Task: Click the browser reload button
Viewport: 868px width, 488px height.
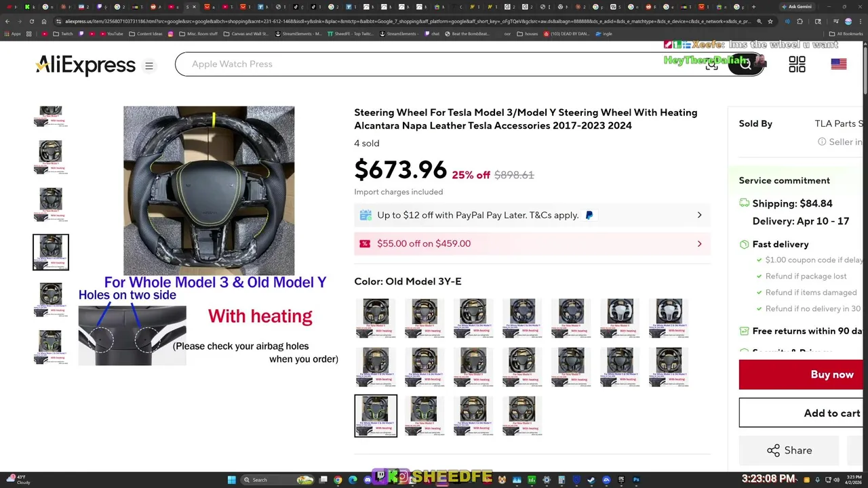Action: coord(31,21)
